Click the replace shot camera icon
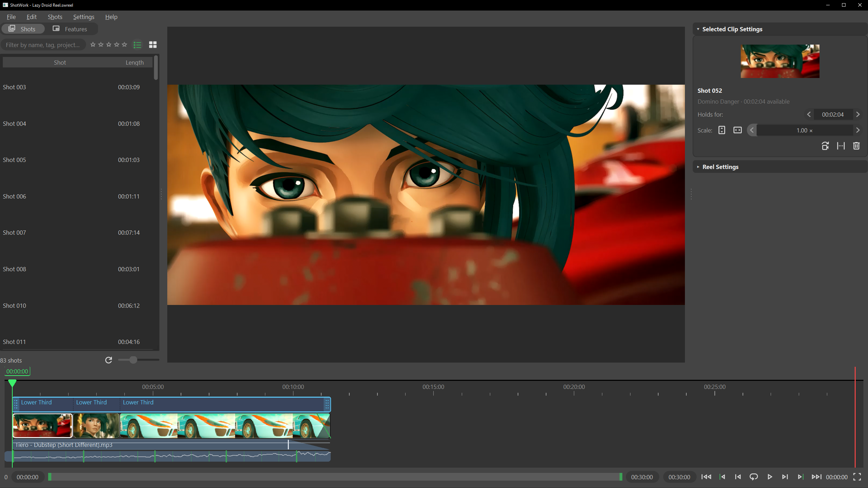The image size is (868, 488). point(825,146)
